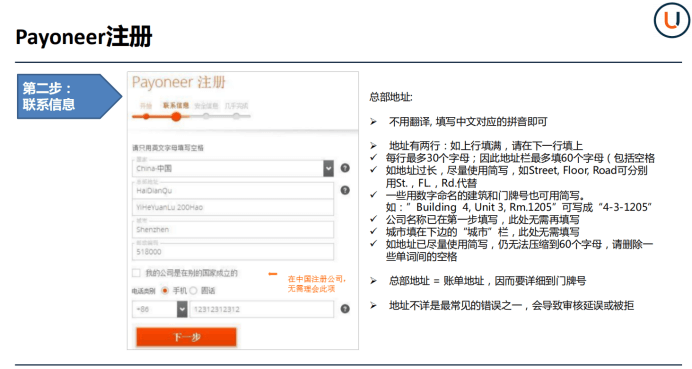This screenshot has width=692, height=369.
Task: Select the 固话 radio button
Action: point(193,290)
